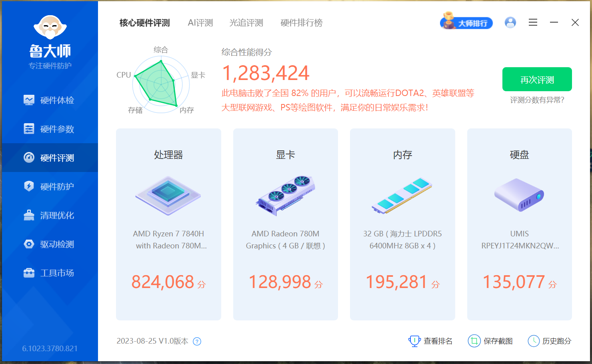
Task: Open 硬件参数 in the sidebar
Action: click(50, 129)
